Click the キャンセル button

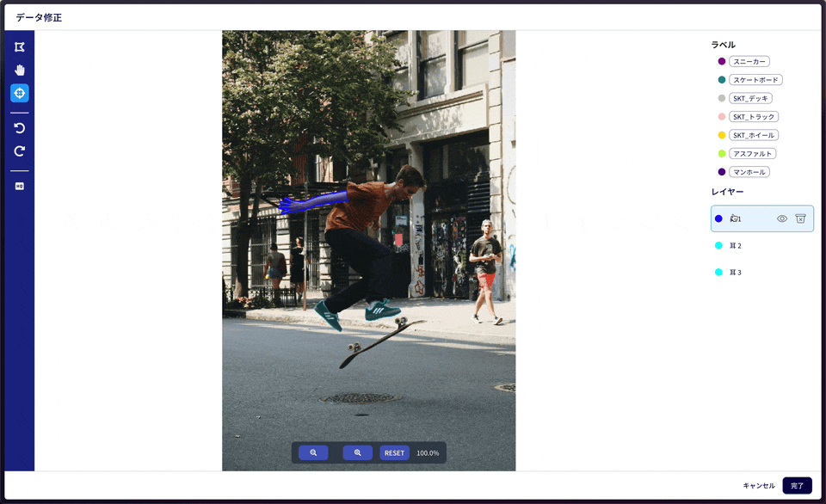[758, 486]
